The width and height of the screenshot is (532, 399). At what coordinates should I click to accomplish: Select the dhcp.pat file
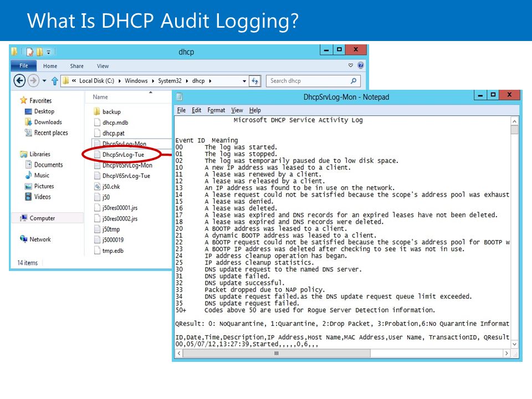113,134
